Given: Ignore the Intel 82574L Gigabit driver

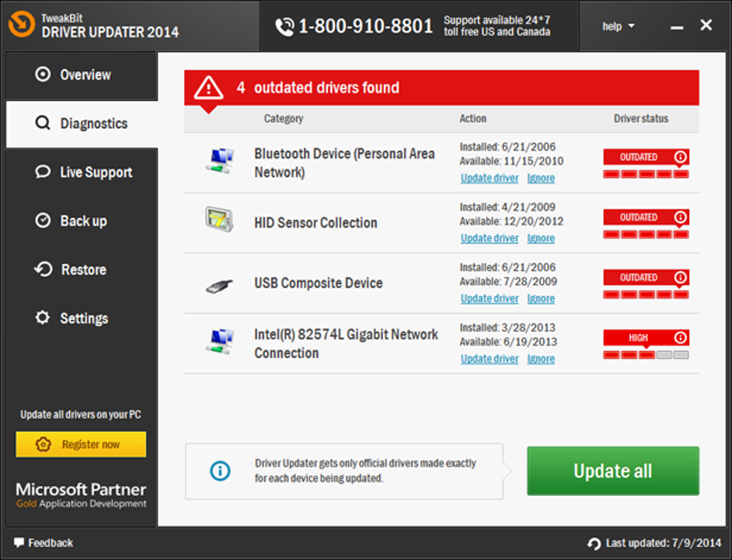Looking at the screenshot, I should pos(540,359).
